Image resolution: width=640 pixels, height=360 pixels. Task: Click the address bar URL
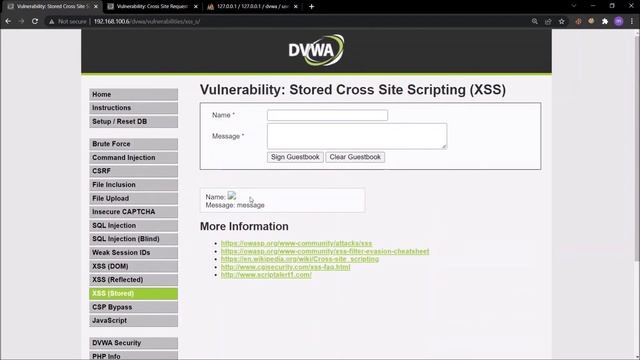coord(147,21)
